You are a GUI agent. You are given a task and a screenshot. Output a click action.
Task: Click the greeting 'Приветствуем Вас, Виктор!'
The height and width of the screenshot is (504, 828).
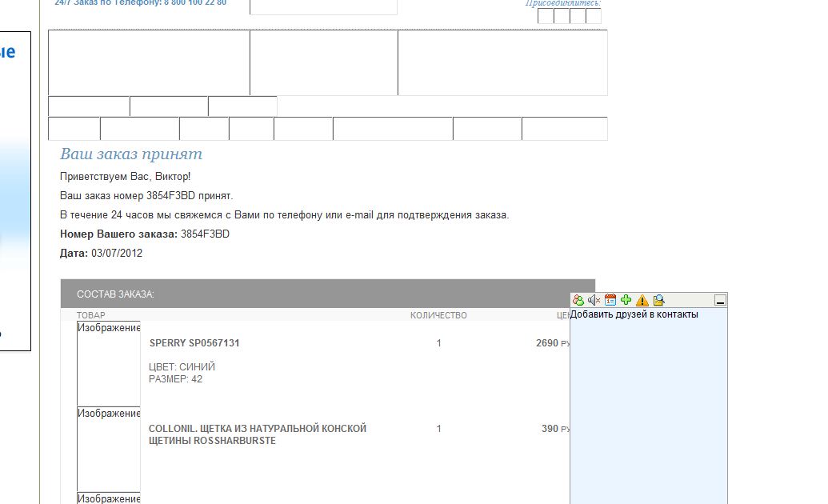125,177
